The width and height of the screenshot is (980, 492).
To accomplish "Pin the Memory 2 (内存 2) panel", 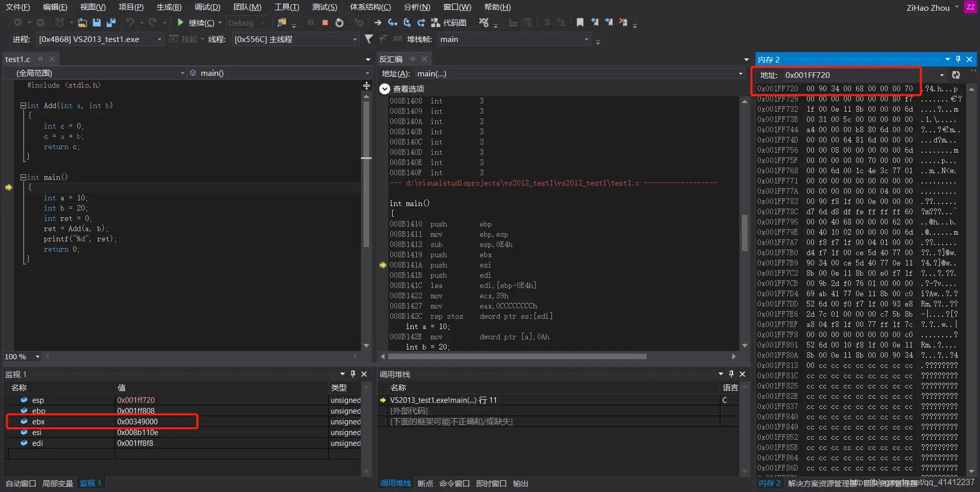I will tap(958, 59).
